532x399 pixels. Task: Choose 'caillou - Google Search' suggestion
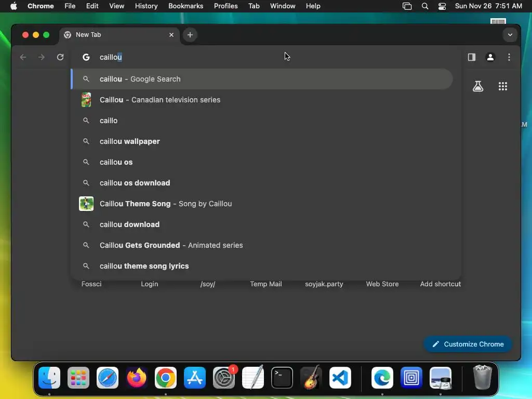(x=262, y=79)
